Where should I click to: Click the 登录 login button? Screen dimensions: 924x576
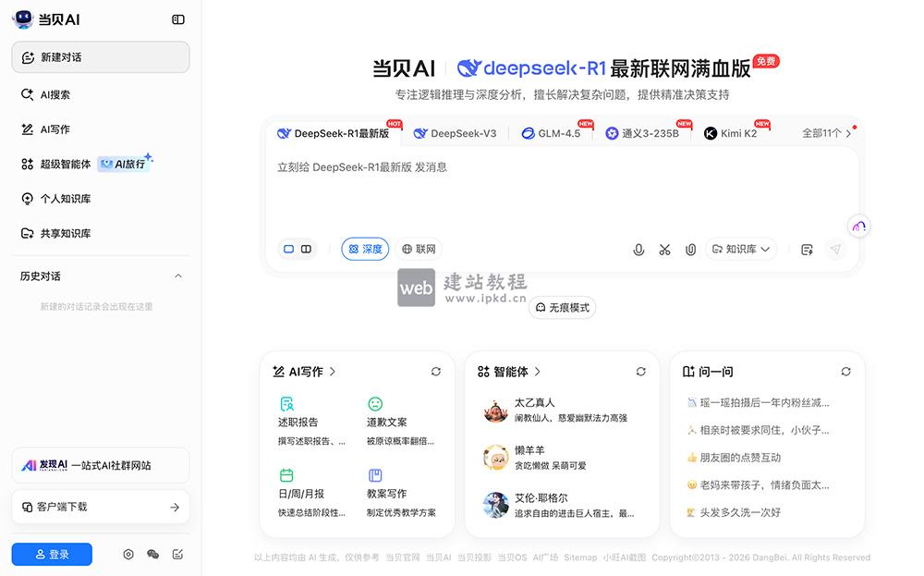pos(51,554)
